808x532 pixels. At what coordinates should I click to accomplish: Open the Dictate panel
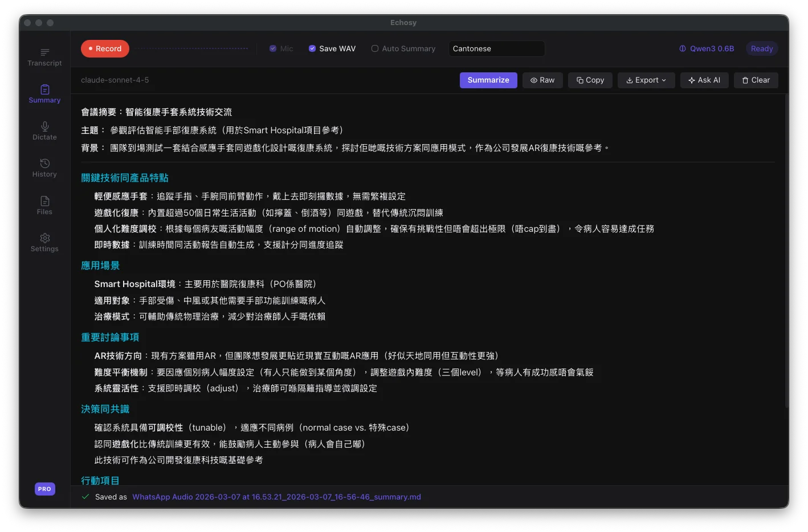[x=44, y=131]
